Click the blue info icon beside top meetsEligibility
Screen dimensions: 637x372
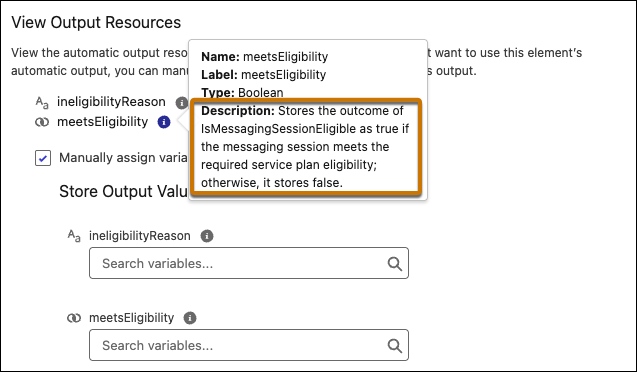[164, 122]
